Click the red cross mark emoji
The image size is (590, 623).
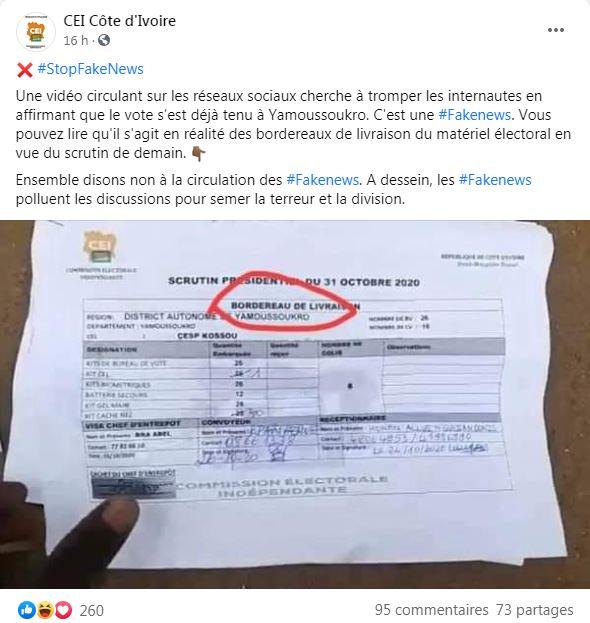(x=24, y=70)
